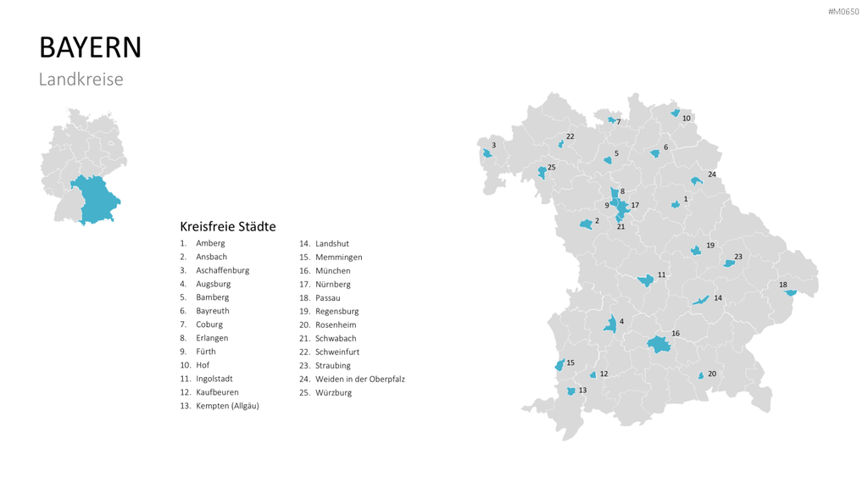
Task: Click the blue city shape labeled 25 on map
Action: coord(542,173)
